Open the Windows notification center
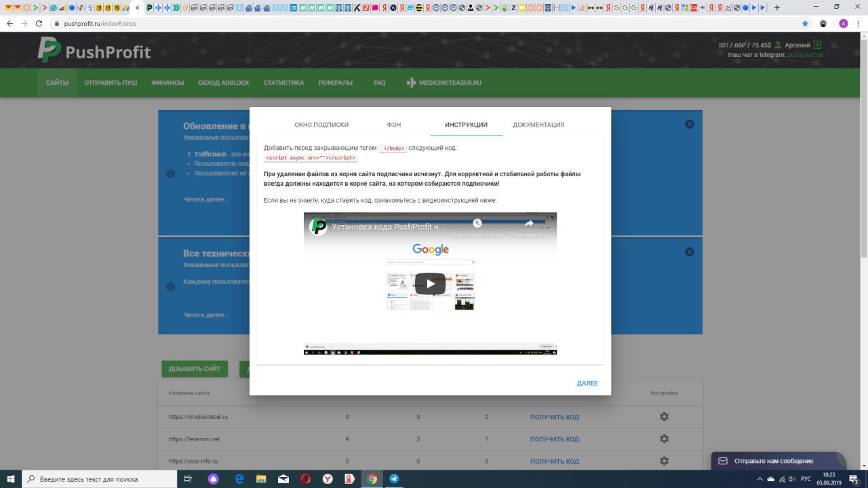This screenshot has width=868, height=488. coord(854,479)
